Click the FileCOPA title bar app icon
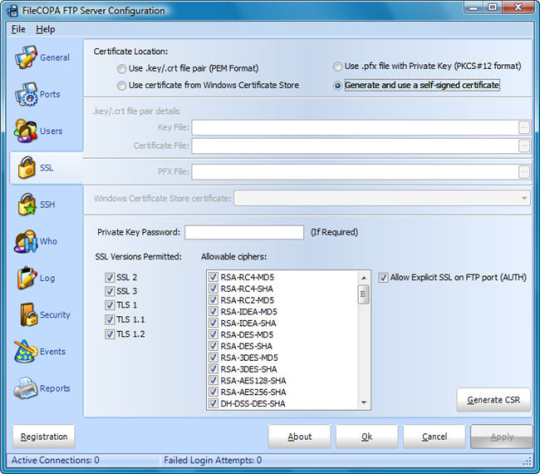 coord(12,11)
